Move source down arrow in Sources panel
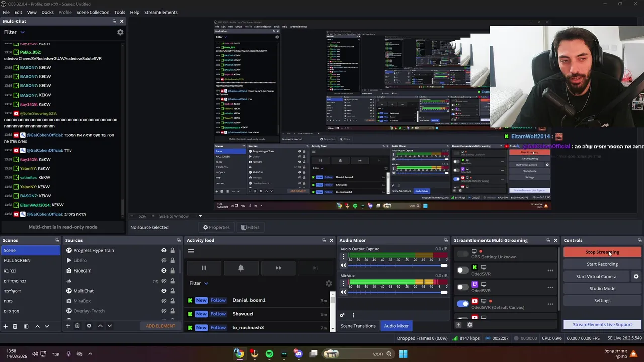644x362 pixels. (x=110, y=326)
